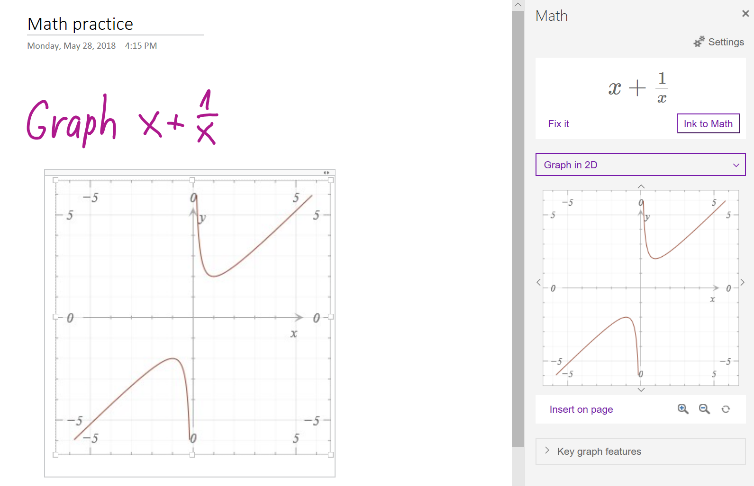This screenshot has width=754, height=486.
Task: Zoom in on the graph preview
Action: pos(683,409)
